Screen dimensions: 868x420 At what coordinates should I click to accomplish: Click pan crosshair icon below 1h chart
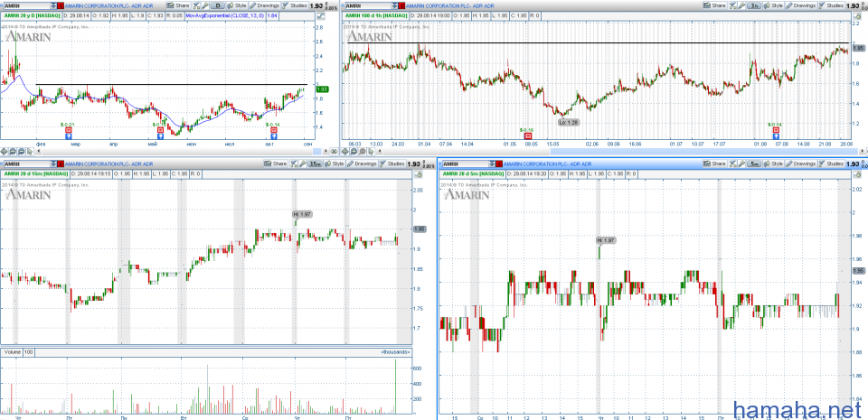(344, 152)
